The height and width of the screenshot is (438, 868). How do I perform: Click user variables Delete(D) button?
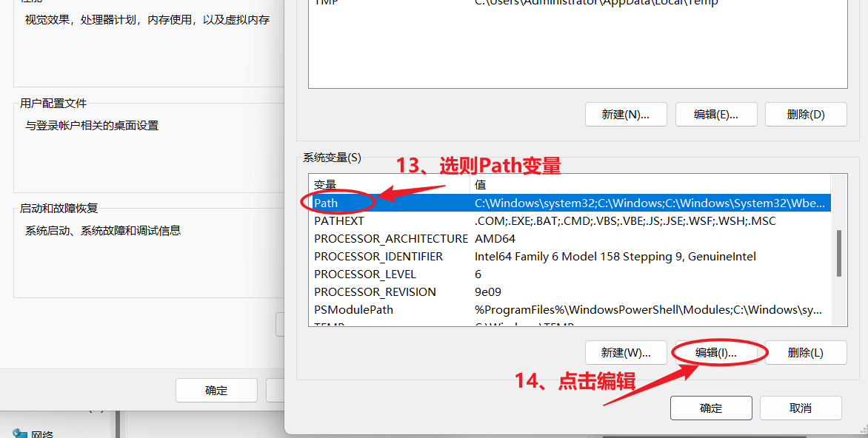pyautogui.click(x=806, y=115)
